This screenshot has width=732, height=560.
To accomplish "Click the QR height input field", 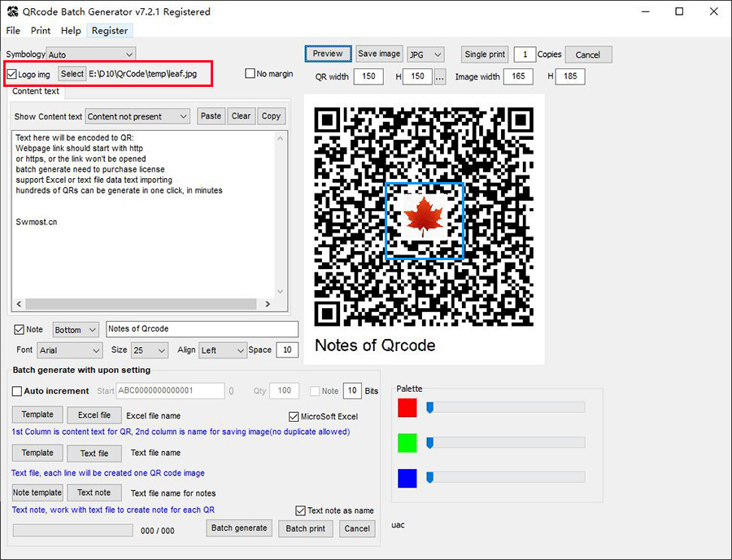I will (x=418, y=76).
